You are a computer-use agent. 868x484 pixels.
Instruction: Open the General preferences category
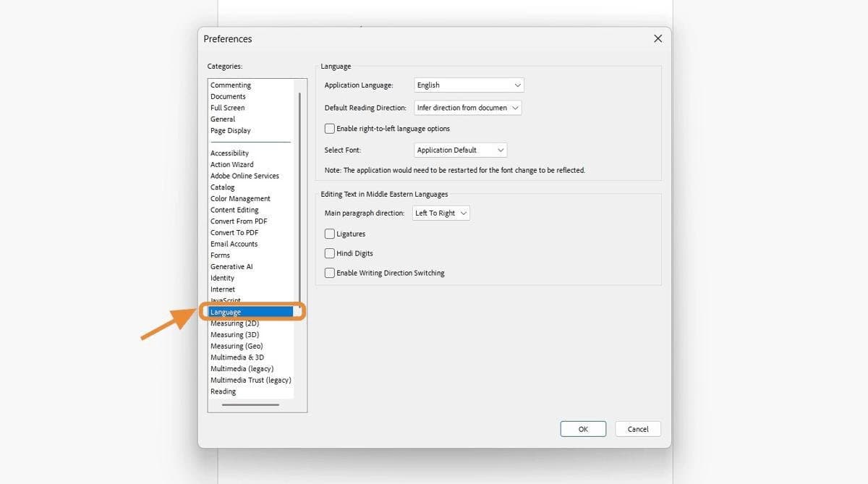[223, 119]
